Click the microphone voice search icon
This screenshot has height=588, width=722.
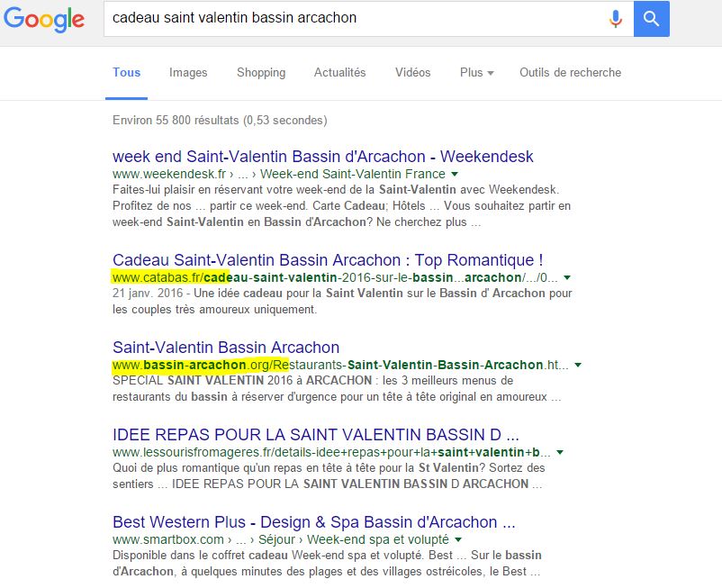pos(616,18)
